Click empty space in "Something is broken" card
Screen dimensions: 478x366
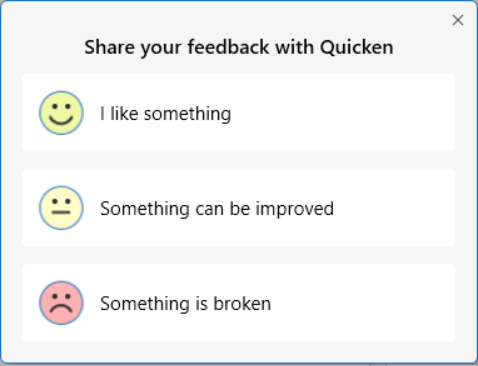[363, 303]
